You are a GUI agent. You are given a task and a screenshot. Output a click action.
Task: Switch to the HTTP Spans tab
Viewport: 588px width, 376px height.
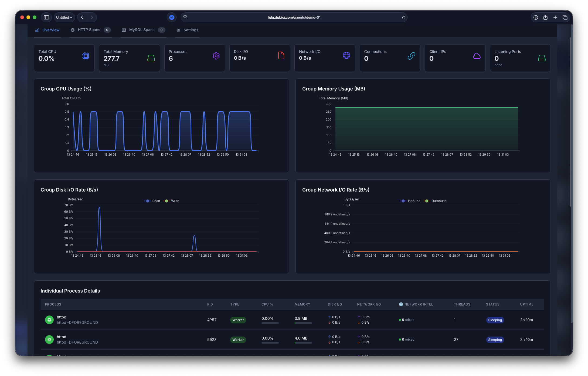[89, 30]
